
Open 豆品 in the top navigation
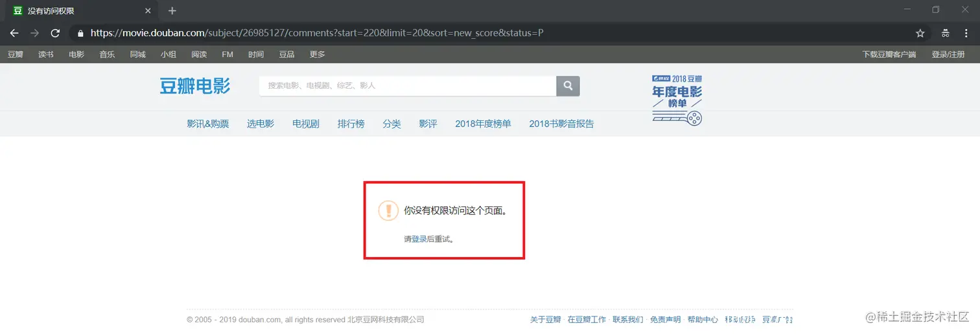click(x=286, y=54)
